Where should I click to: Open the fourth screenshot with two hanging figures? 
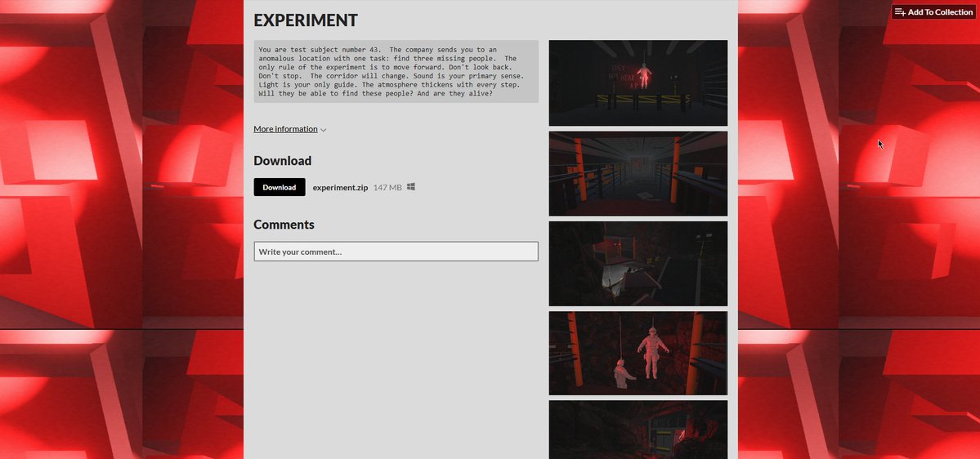(x=638, y=354)
